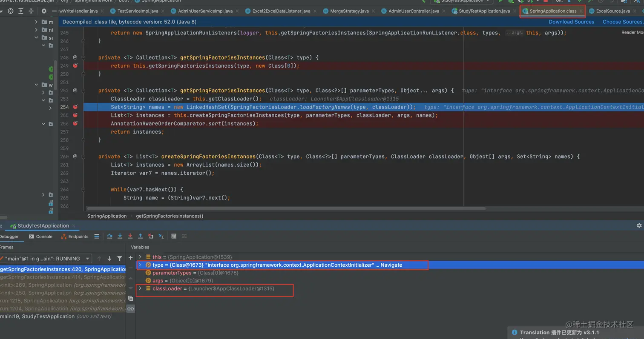644x339 pixels.
Task: Click the override marker at line 260
Action: coord(75,157)
